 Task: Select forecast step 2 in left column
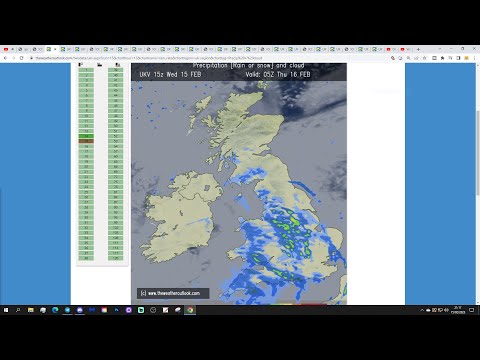86,75
